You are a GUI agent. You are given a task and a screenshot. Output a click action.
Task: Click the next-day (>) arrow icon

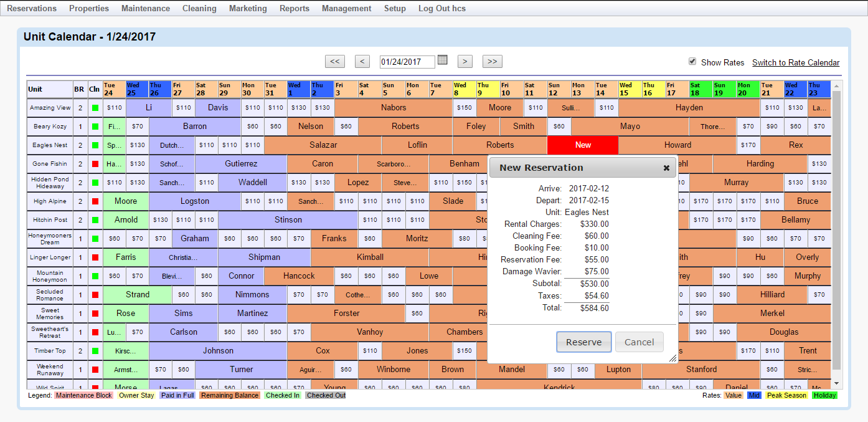coord(465,61)
